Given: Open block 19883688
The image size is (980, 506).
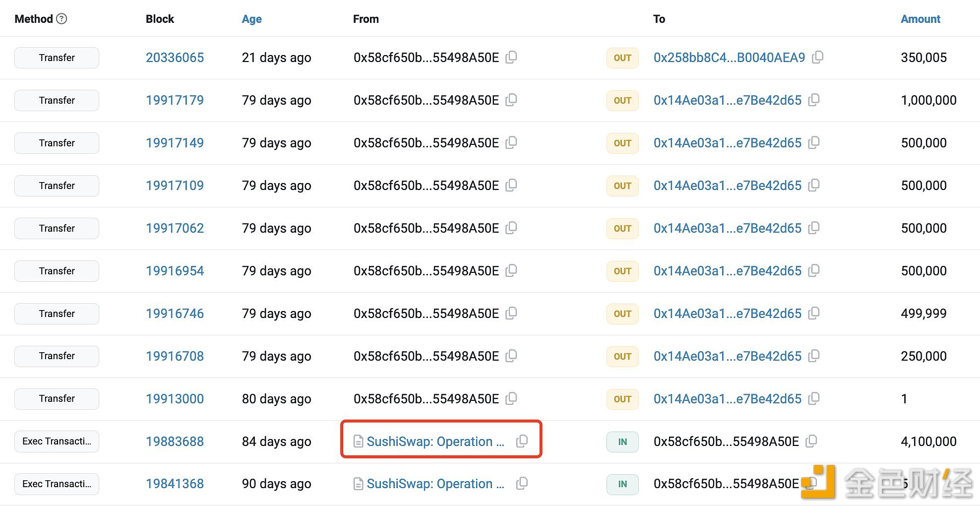Looking at the screenshot, I should tap(175, 442).
